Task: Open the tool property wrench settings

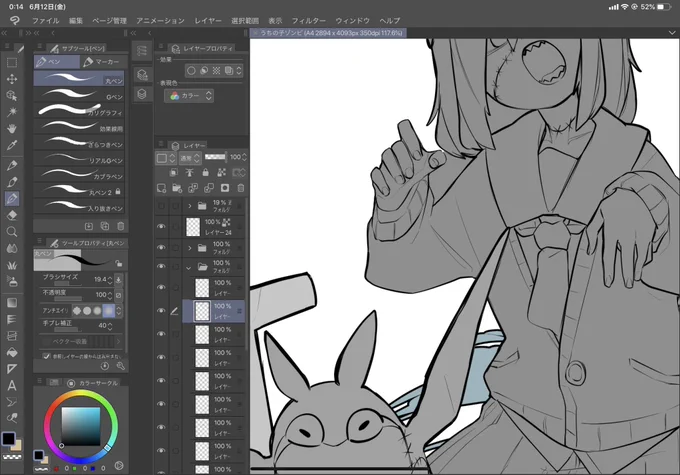Action: 121,366
